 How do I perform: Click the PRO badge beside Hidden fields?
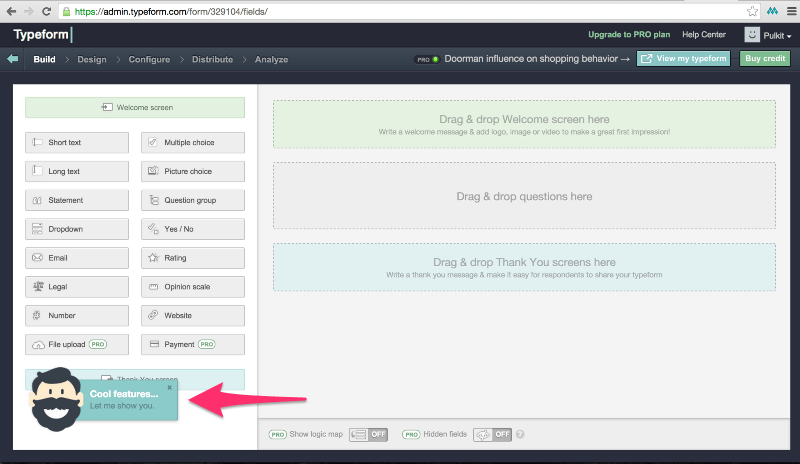pos(411,434)
